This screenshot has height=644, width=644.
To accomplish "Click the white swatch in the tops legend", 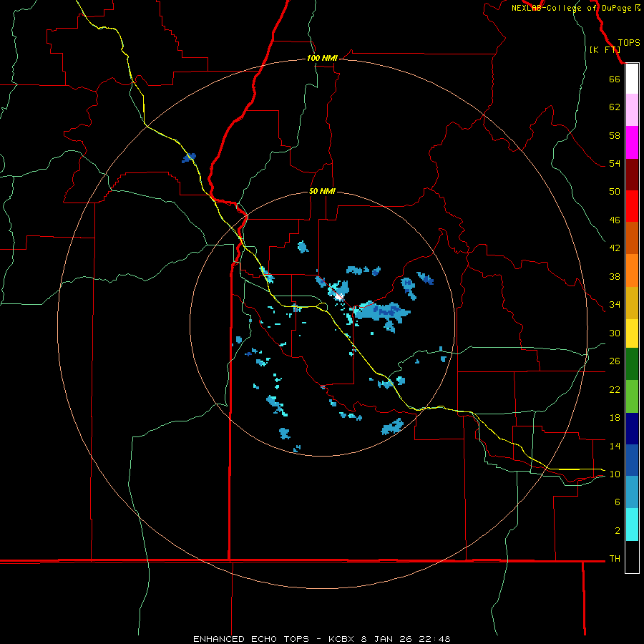I will 632,79.
